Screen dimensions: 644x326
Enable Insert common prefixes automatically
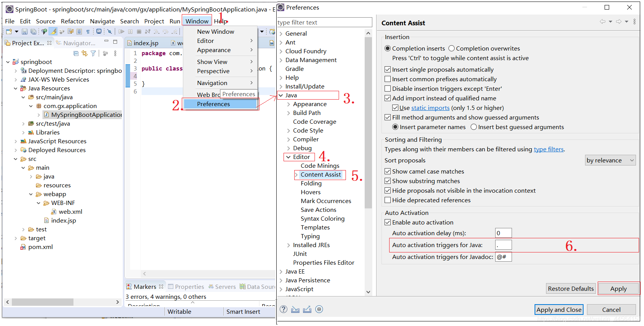[388, 79]
